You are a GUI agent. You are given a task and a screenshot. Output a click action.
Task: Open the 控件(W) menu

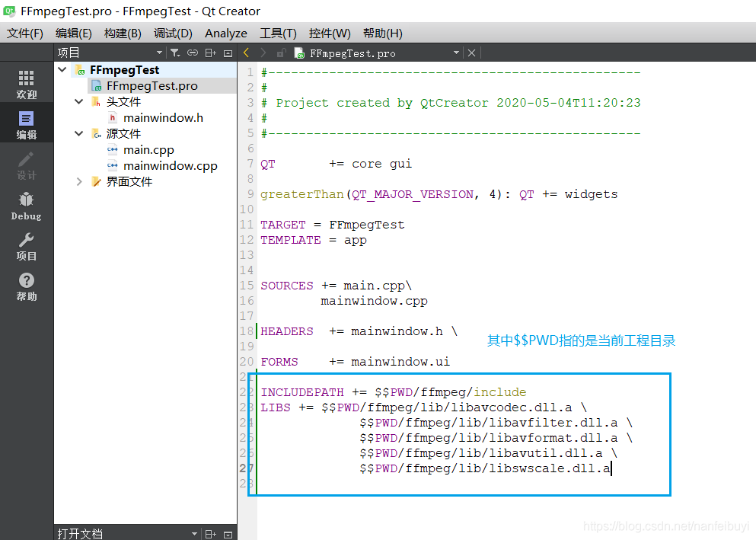click(x=330, y=34)
